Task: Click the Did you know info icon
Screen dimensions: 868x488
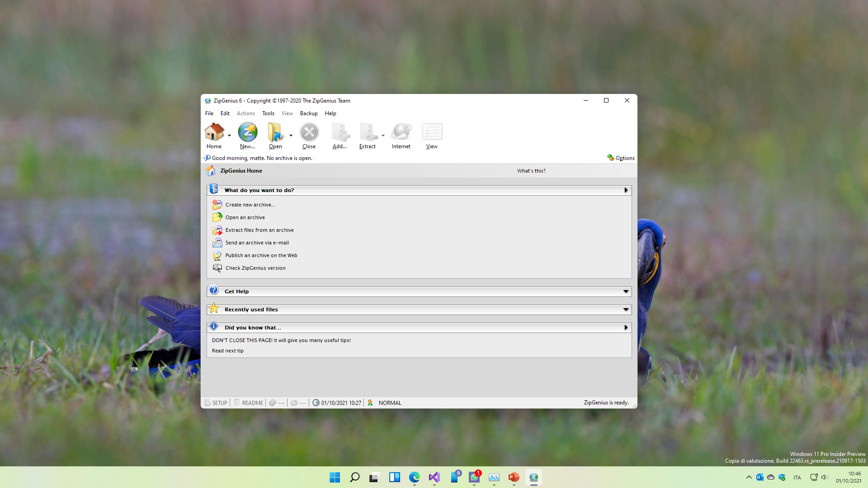Action: [214, 326]
